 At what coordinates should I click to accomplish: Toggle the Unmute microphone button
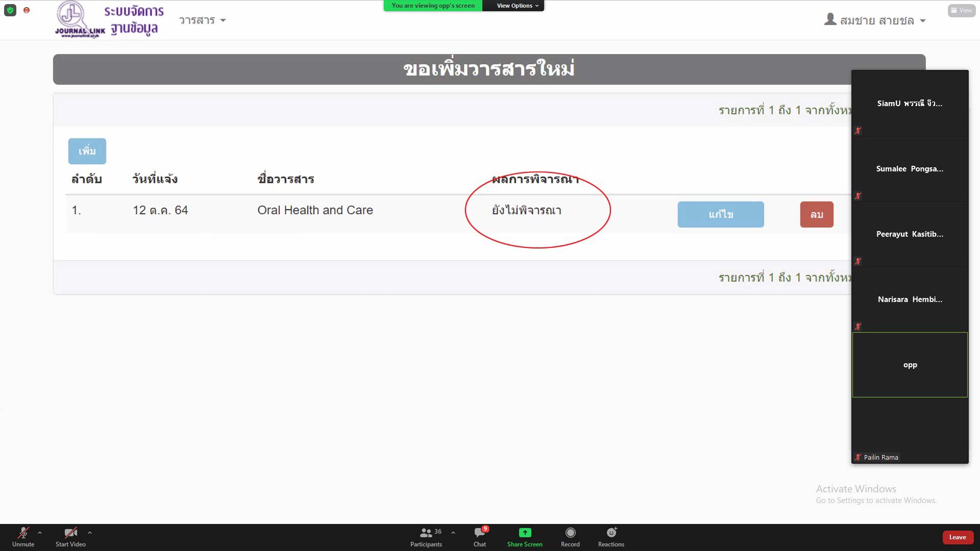point(23,533)
